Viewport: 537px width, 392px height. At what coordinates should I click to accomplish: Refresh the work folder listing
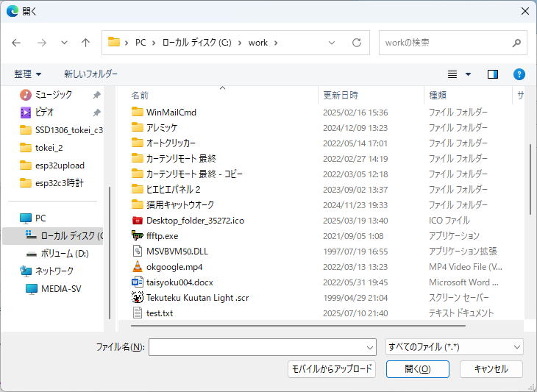point(357,43)
